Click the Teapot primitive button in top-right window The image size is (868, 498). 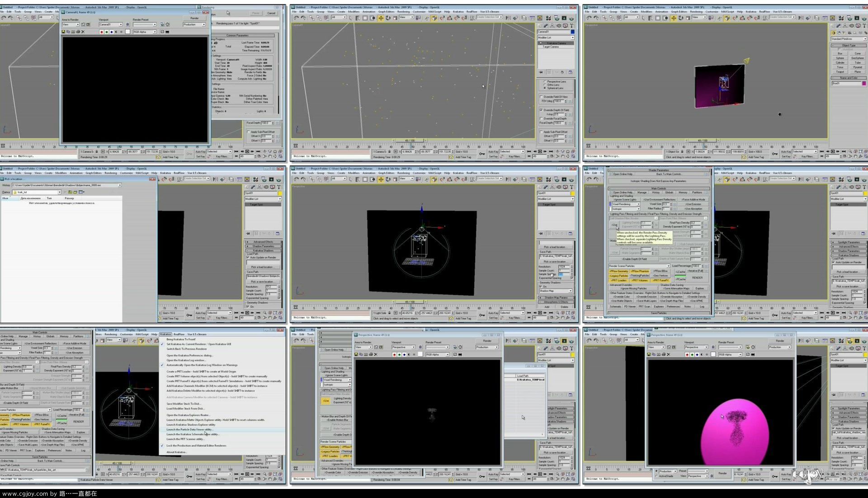coord(840,72)
